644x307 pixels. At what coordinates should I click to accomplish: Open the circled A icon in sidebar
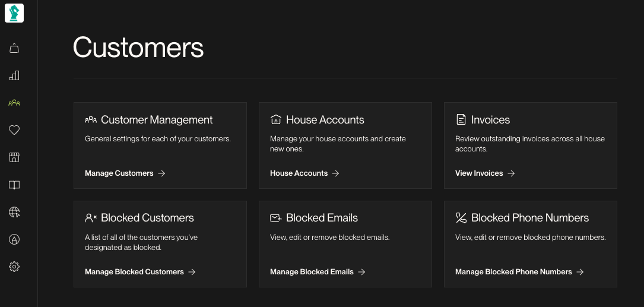14,239
